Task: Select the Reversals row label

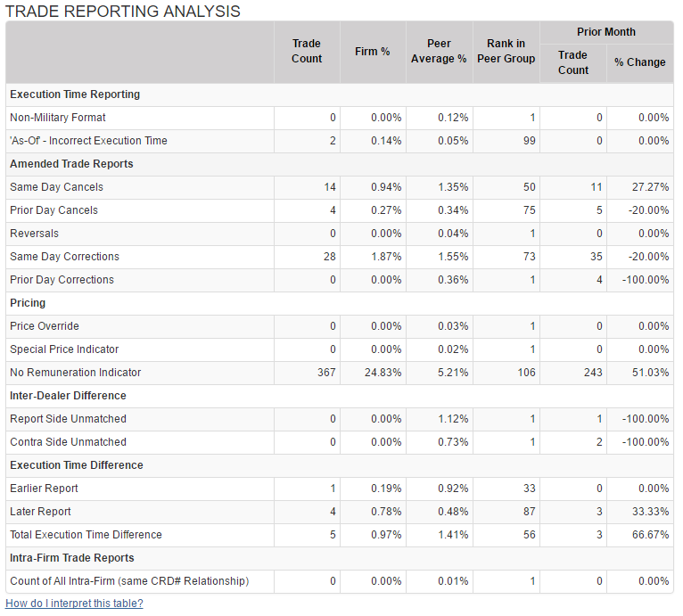Action: 34,234
